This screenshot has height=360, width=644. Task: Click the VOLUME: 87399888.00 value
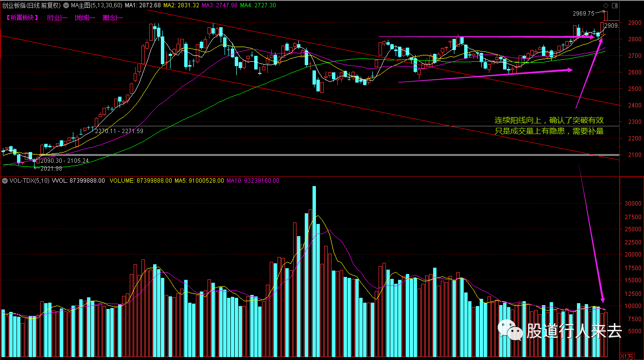coord(140,180)
